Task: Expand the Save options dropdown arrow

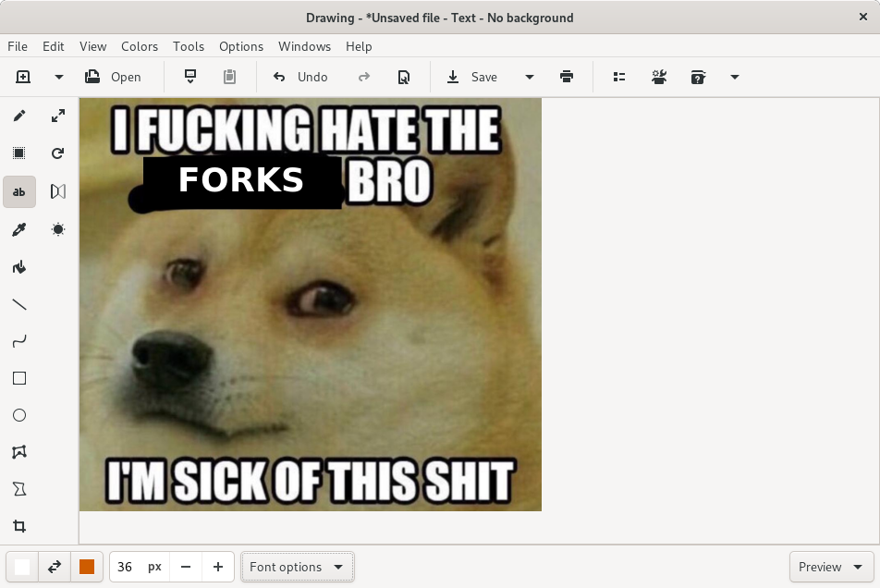Action: 530,77
